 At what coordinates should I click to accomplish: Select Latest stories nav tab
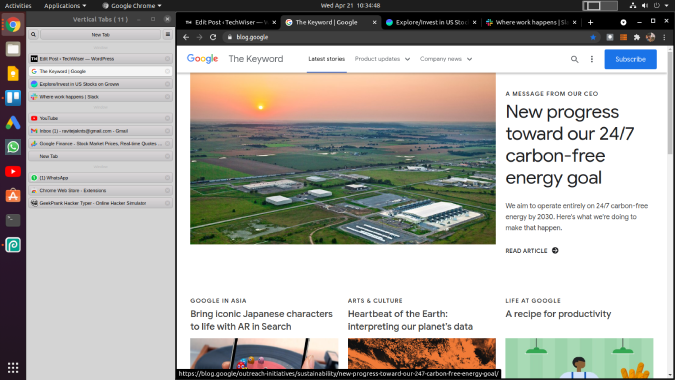point(327,59)
